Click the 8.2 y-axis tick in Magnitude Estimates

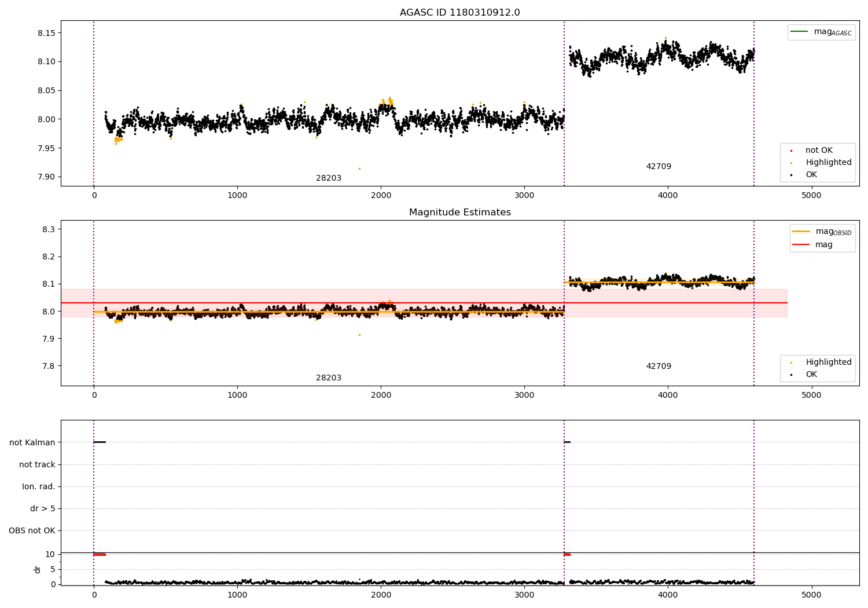pos(49,257)
